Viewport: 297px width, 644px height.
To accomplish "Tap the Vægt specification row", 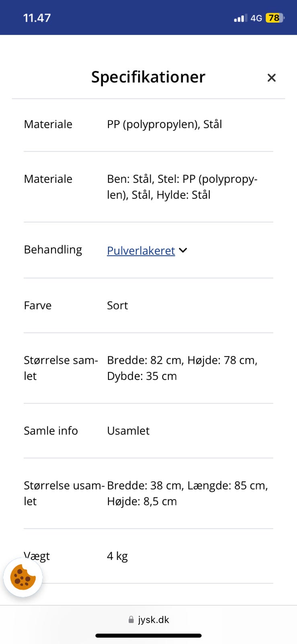I will coord(117,555).
